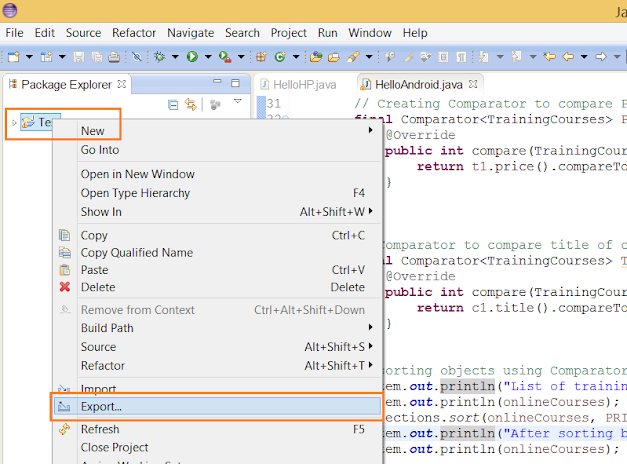
Task: Close the Package Explorer view tab
Action: tap(122, 84)
